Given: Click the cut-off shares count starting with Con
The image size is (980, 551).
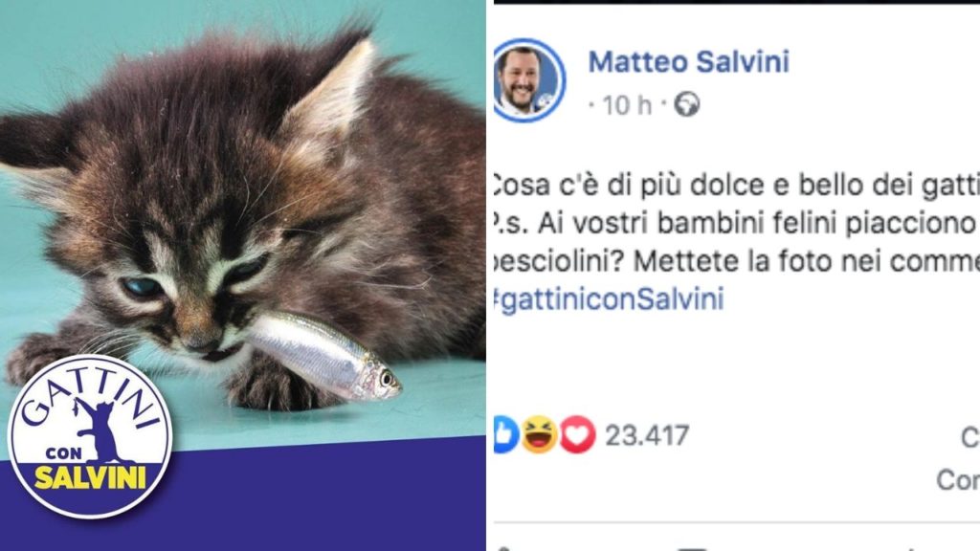Looking at the screenshot, I should (957, 480).
